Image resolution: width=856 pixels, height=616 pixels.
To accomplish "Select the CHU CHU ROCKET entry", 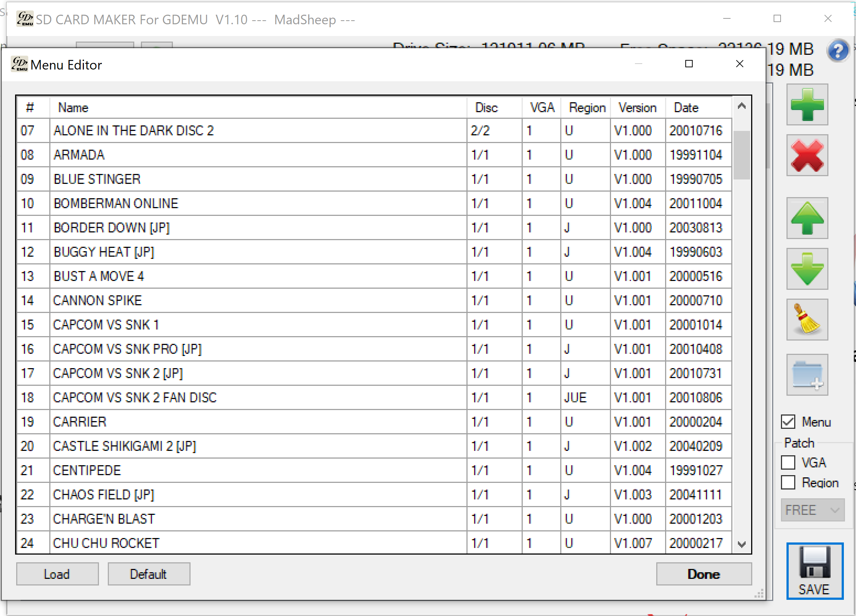I will [x=374, y=543].
